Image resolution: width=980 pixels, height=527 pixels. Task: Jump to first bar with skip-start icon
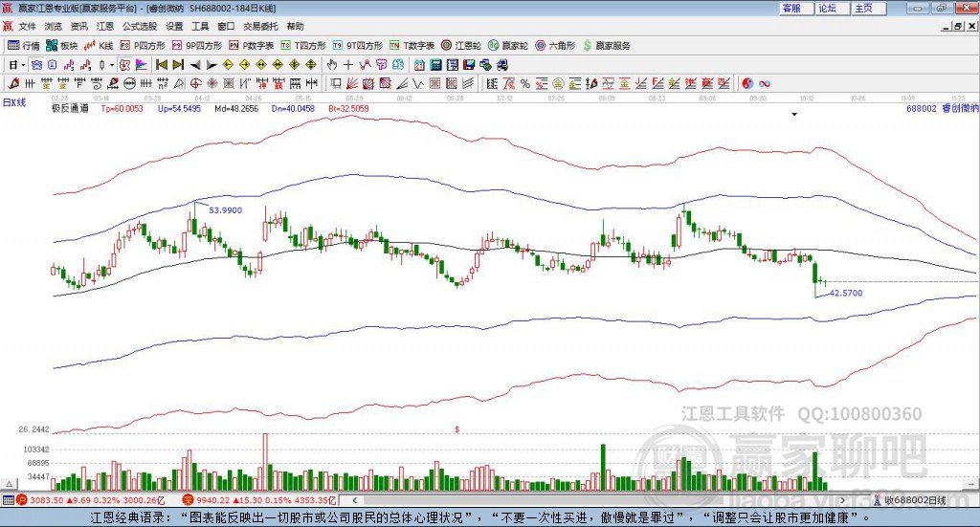tap(161, 65)
